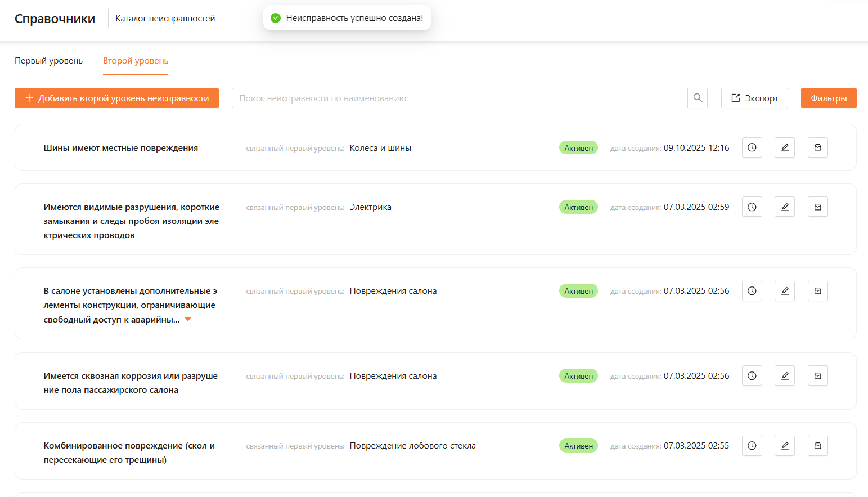The height and width of the screenshot is (497, 868).
Task: Show history for 'Комбинированное повреждение' entry
Action: pyautogui.click(x=752, y=446)
